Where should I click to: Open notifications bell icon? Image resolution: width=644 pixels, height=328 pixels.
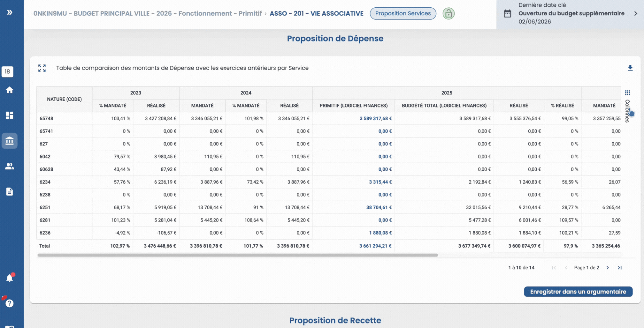[x=10, y=278]
